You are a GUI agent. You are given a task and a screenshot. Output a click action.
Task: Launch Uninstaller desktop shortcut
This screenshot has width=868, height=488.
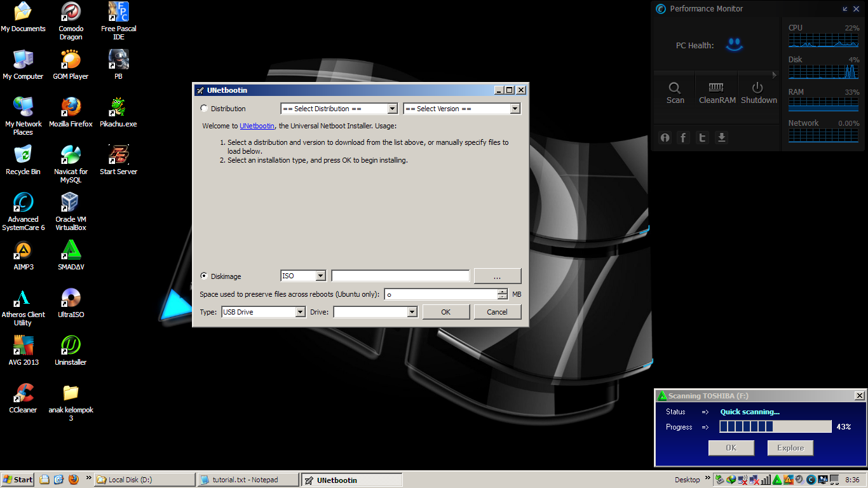(x=71, y=350)
